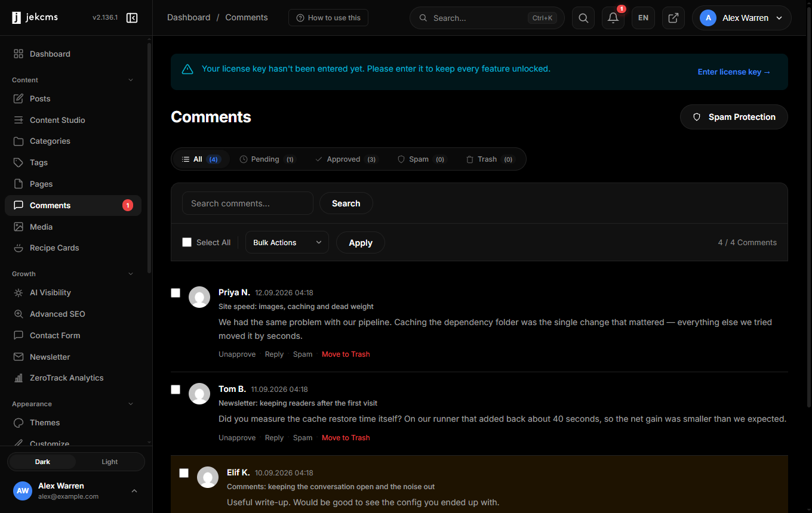Open site in new window icon

click(673, 18)
